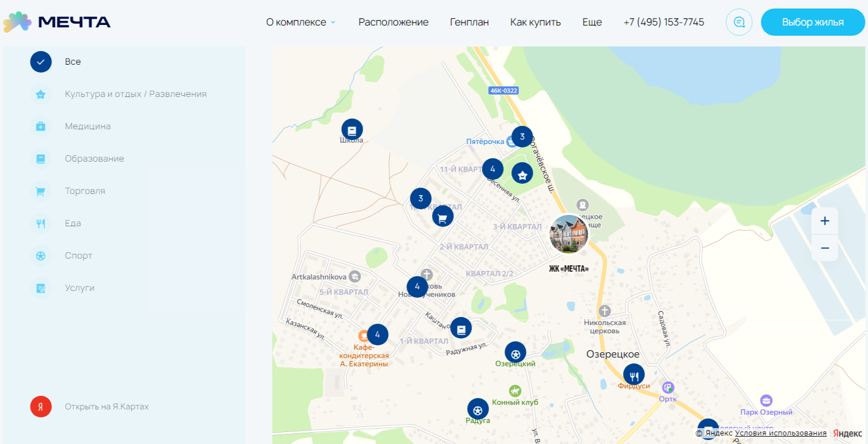Enable the Образование category filter
Image resolution: width=868 pixels, height=444 pixels.
pos(41,159)
